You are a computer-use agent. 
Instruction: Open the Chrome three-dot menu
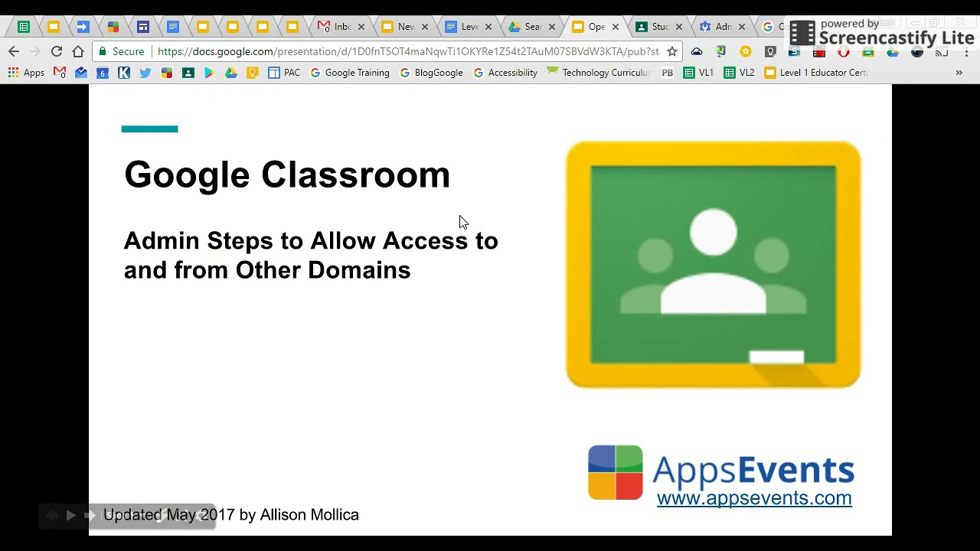(x=966, y=51)
